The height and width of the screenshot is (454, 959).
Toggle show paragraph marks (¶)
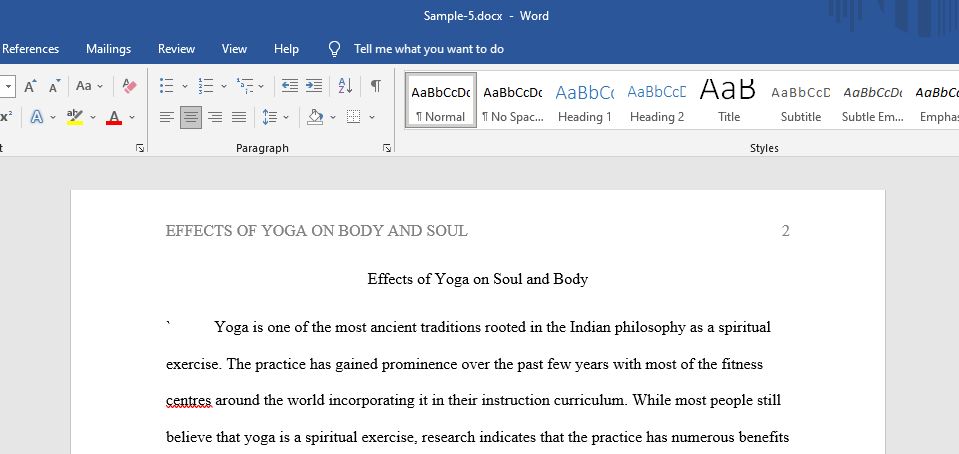coord(376,86)
